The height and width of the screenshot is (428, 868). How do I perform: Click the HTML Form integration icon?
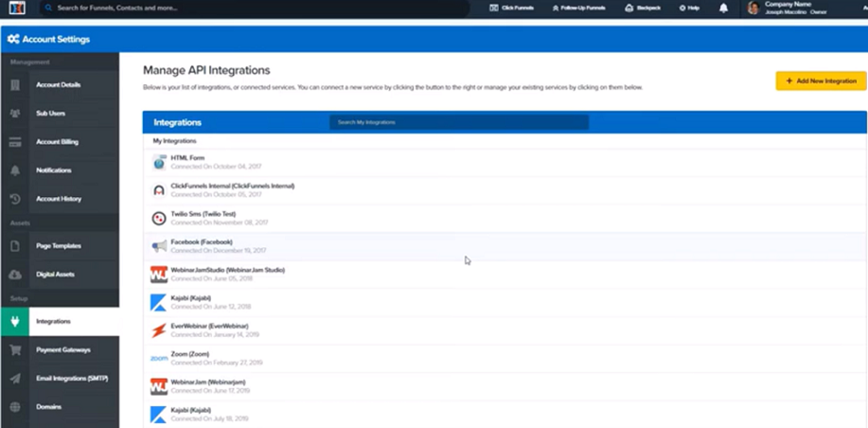click(159, 162)
